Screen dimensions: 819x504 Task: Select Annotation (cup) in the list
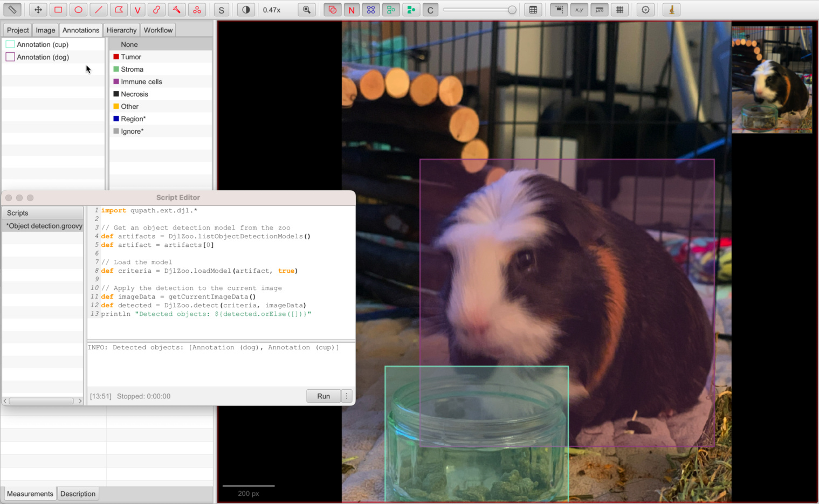53,45
